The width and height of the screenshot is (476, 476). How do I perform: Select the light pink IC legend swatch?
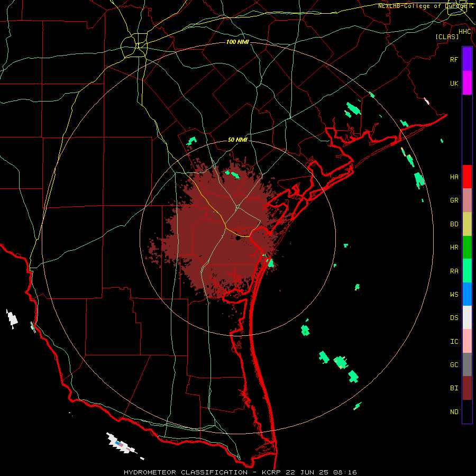467,341
